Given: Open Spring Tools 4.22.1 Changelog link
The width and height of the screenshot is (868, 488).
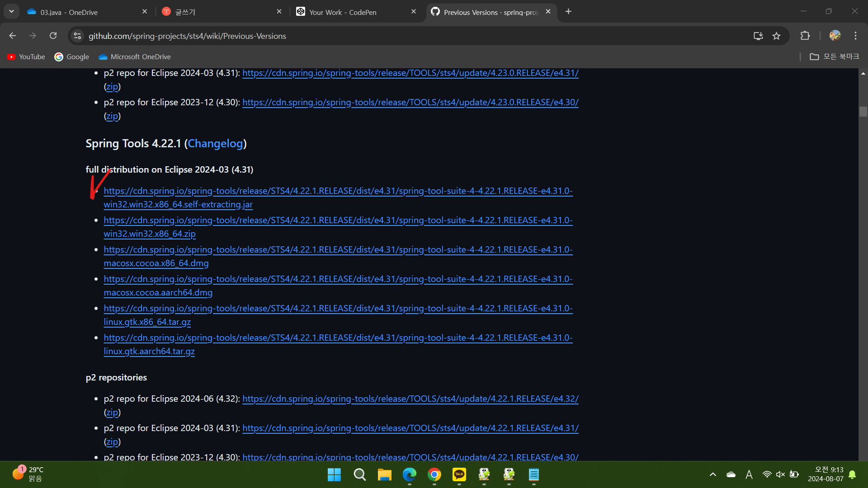Looking at the screenshot, I should (215, 144).
